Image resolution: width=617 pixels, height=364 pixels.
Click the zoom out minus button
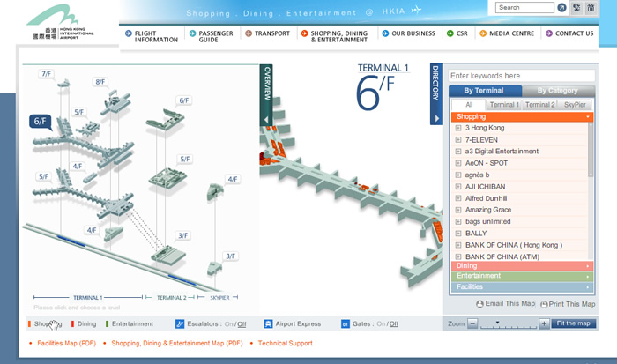point(472,323)
